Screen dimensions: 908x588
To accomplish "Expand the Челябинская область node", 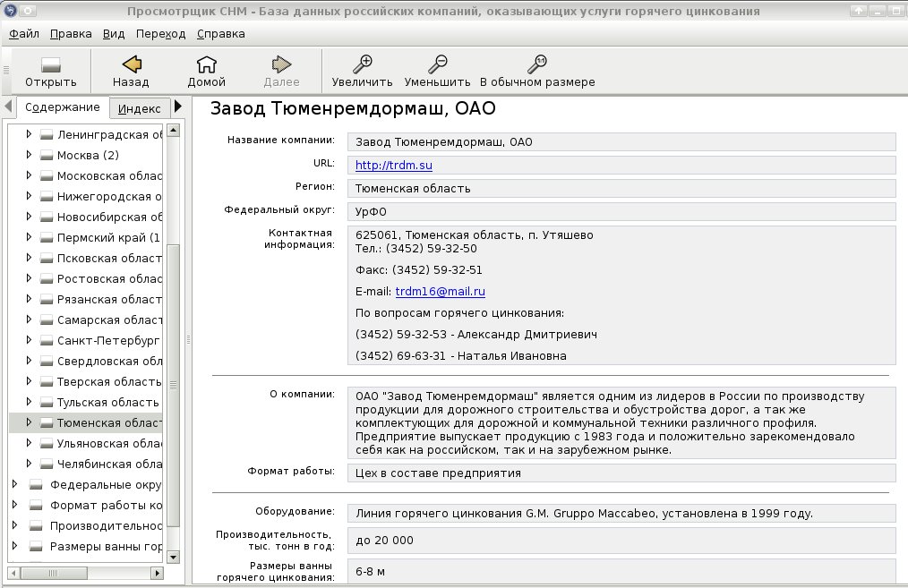I will [29, 463].
